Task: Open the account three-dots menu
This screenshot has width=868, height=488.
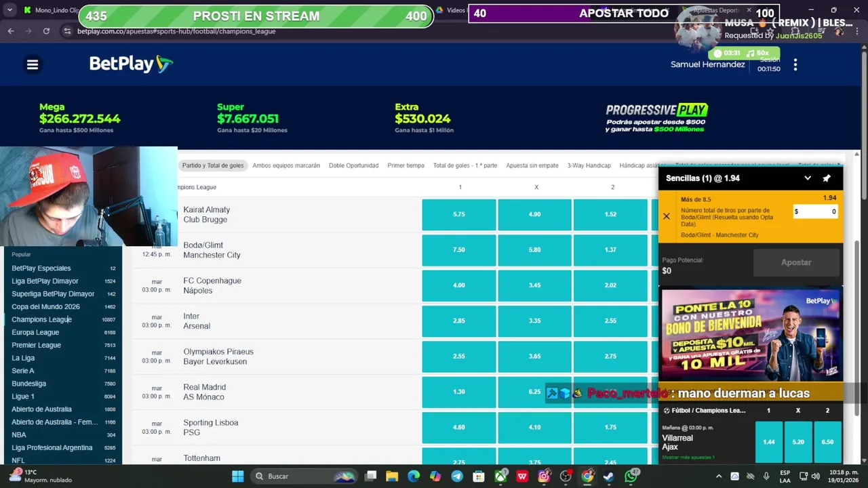Action: pyautogui.click(x=795, y=65)
